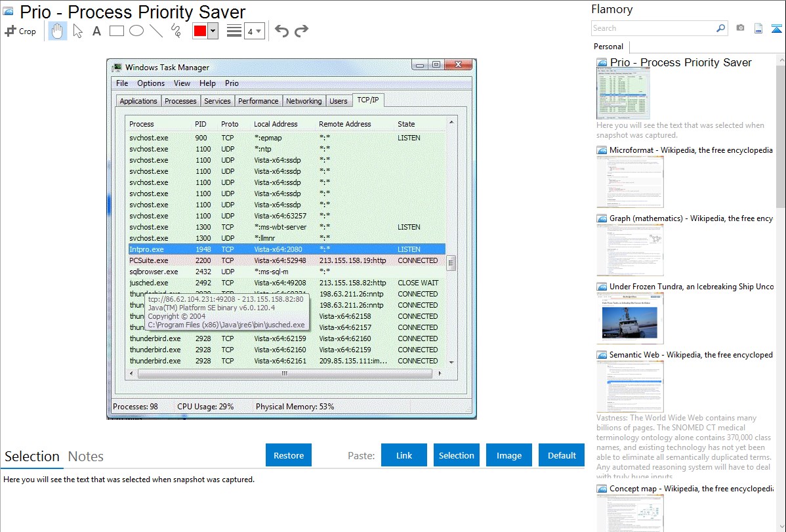The width and height of the screenshot is (786, 532).
Task: Pick the text annotation tool (A)
Action: [96, 31]
